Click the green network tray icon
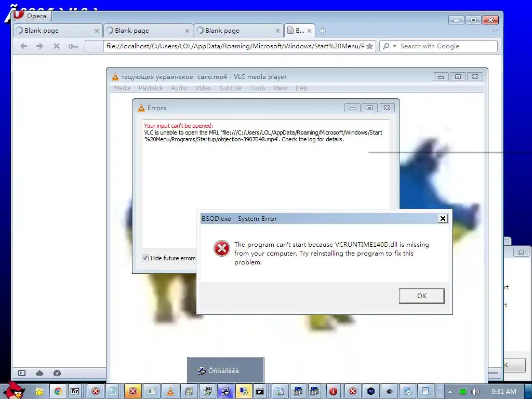Screen dimensions: 532x399 click(x=463, y=392)
